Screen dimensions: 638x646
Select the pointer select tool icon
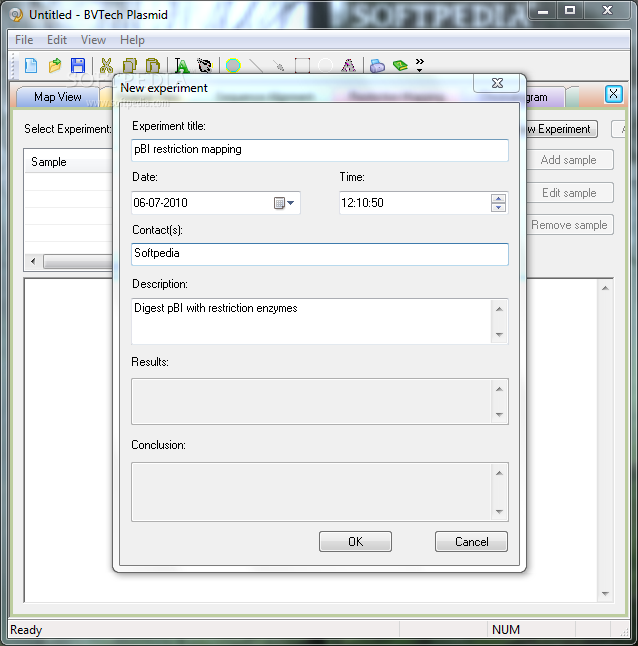click(x=204, y=66)
